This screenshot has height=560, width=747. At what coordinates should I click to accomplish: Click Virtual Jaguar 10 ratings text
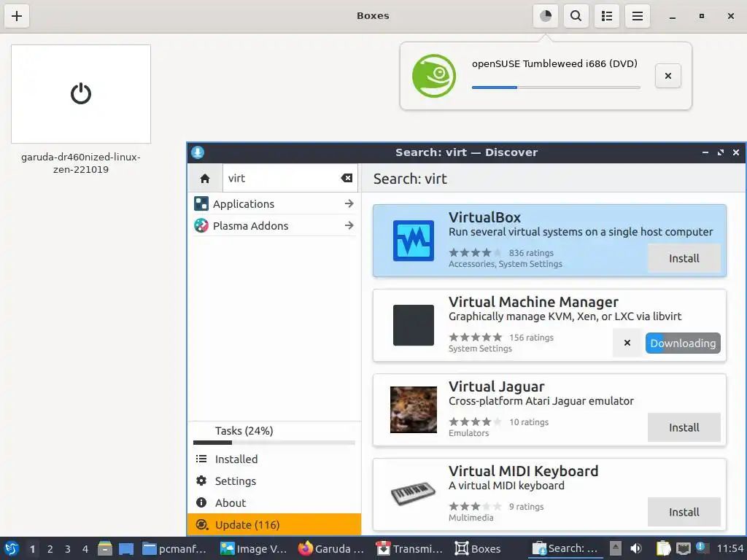pyautogui.click(x=529, y=422)
